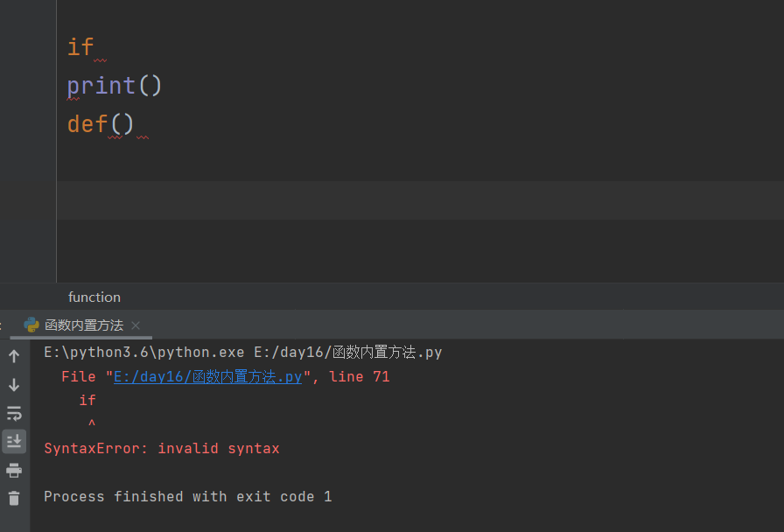Click the Python icon on run tab
The height and width of the screenshot is (532, 784).
(x=31, y=325)
